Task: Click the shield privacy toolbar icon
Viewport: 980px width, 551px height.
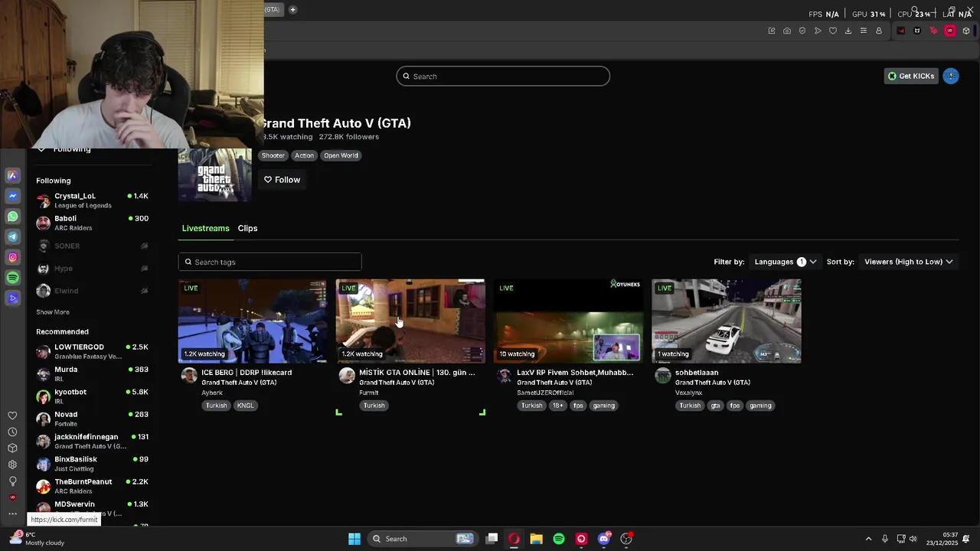Action: [x=802, y=31]
